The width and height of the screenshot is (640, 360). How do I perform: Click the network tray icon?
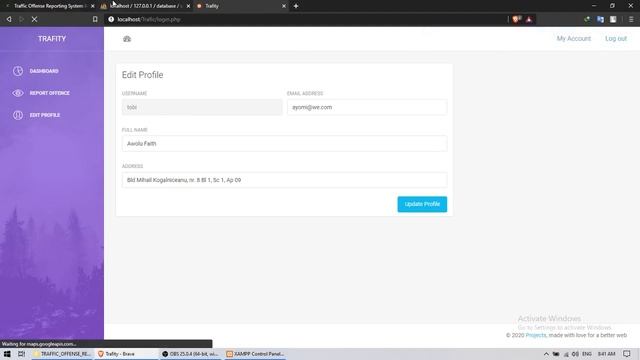click(x=566, y=354)
